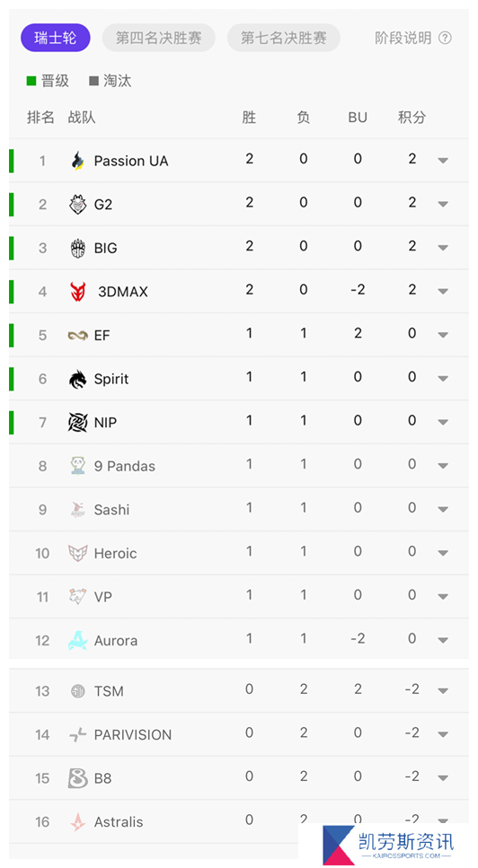Screen dimensions: 478x868
Task: Click the NIP team logo
Action: coord(78,423)
